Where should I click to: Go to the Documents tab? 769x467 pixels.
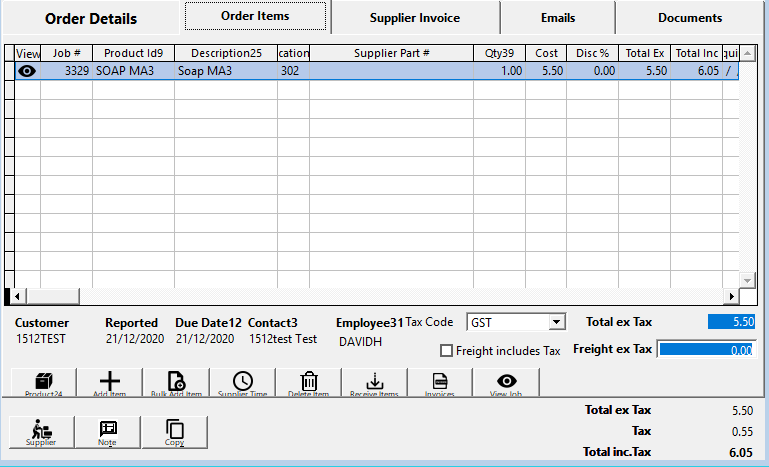689,18
